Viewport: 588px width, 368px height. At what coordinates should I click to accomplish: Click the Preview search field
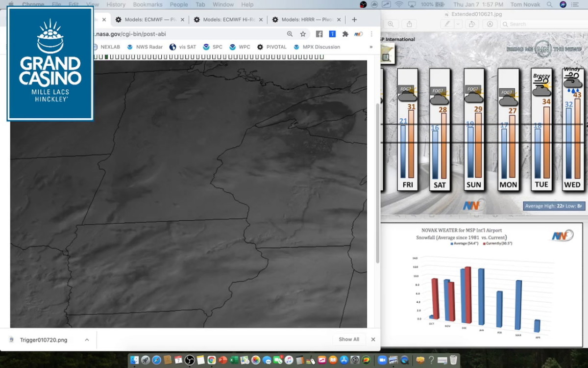(539, 24)
